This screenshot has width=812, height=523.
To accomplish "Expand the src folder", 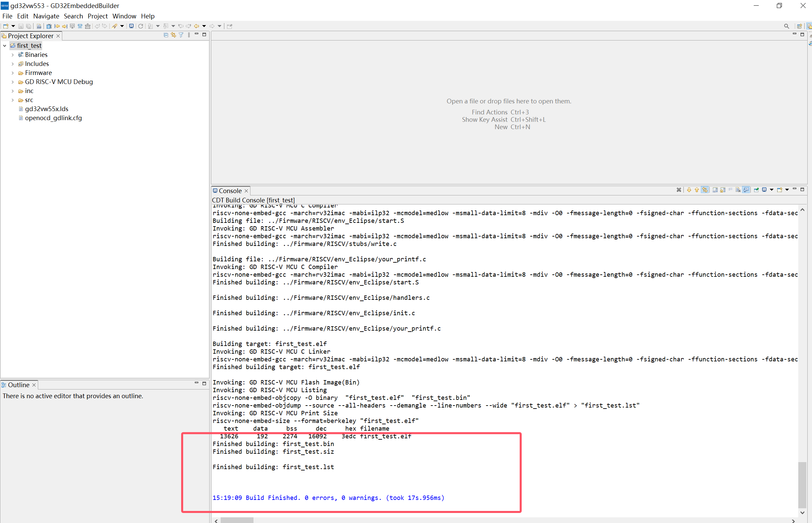I will pyautogui.click(x=13, y=100).
